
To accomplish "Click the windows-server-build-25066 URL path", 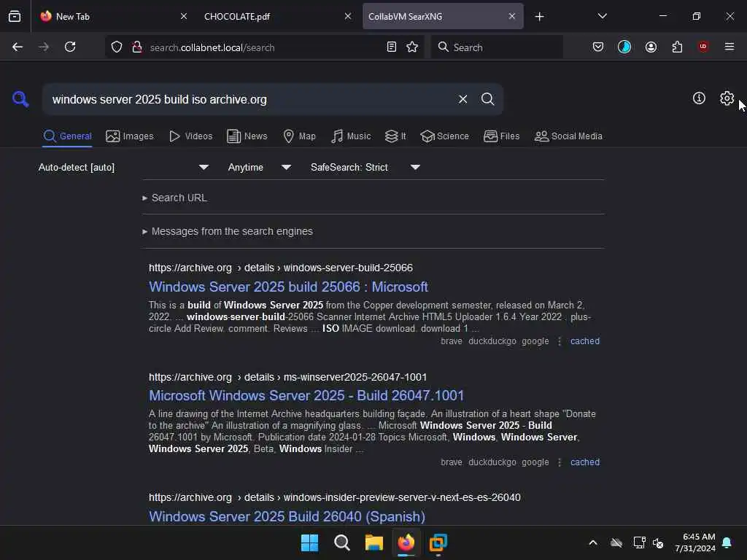I will [348, 268].
